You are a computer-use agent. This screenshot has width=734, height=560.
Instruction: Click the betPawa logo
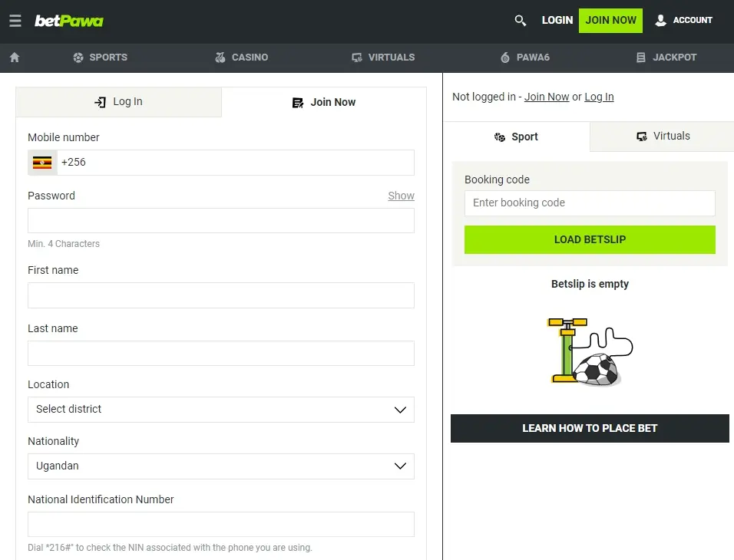(69, 21)
